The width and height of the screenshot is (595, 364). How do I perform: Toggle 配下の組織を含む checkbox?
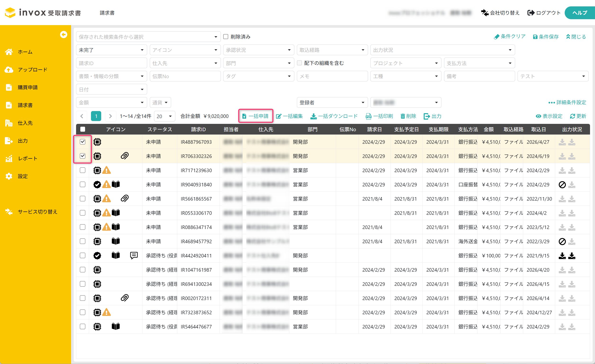pos(300,63)
